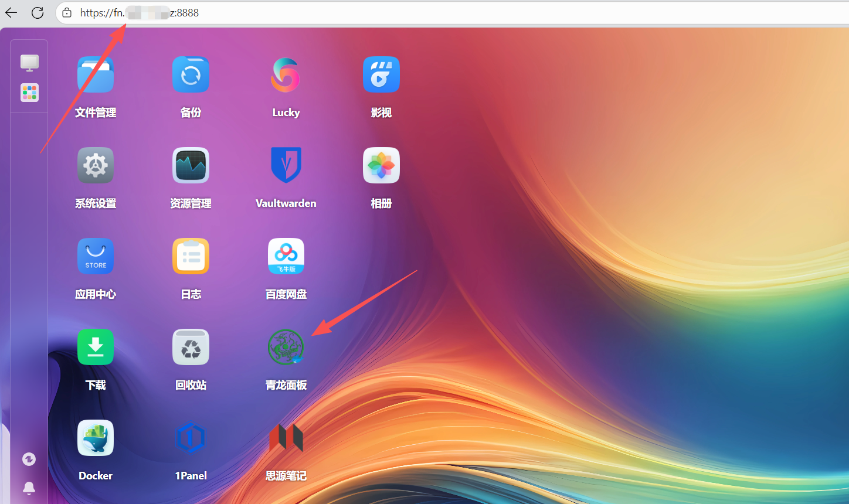This screenshot has width=849, height=504.
Task: Launch the 百度网盘 app
Action: point(286,256)
